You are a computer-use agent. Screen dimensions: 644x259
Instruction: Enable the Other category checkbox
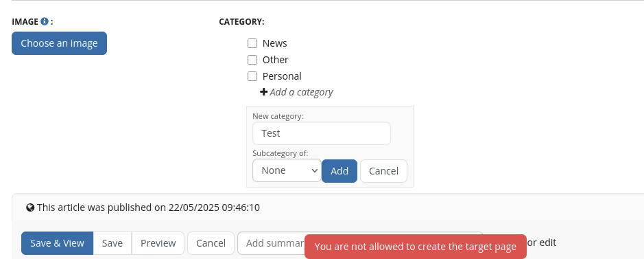point(252,60)
